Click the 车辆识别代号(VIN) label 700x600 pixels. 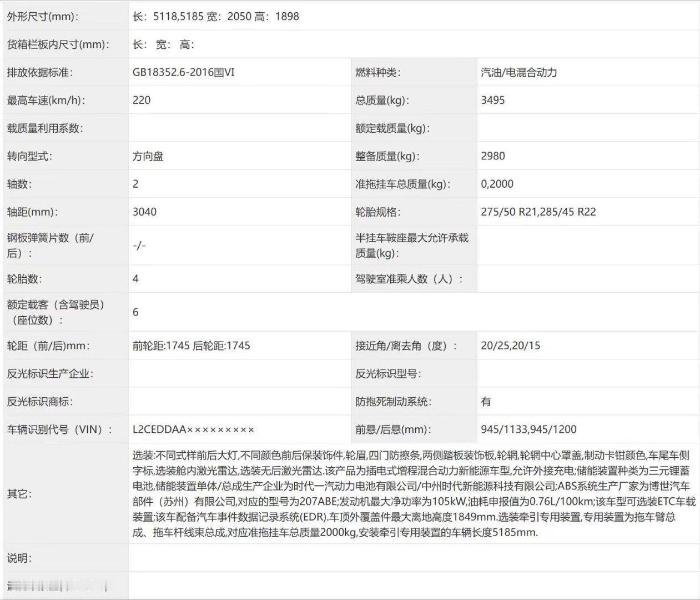click(59, 429)
